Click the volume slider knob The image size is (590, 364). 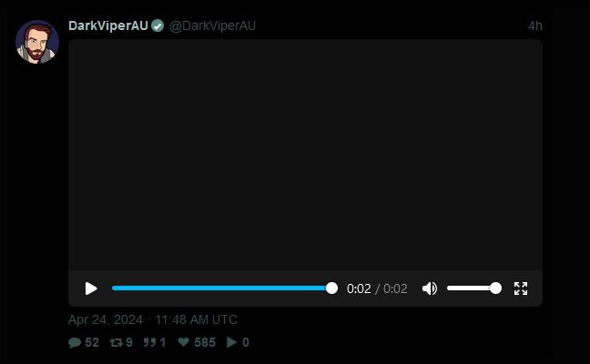495,288
